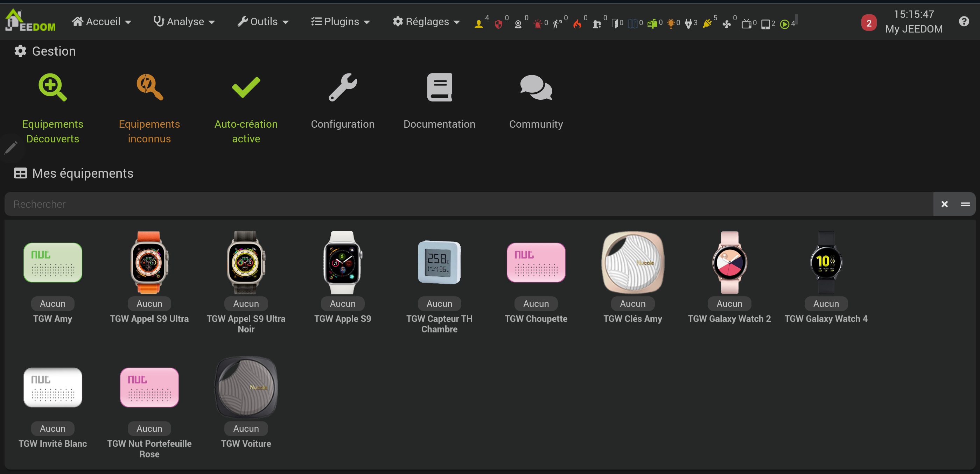
Task: Click the Equipements Découverts magnifier icon
Action: [x=52, y=87]
